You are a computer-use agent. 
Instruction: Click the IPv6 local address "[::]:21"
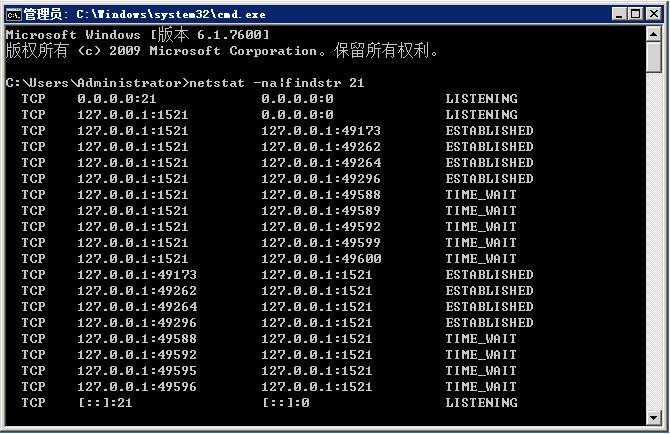click(x=106, y=403)
